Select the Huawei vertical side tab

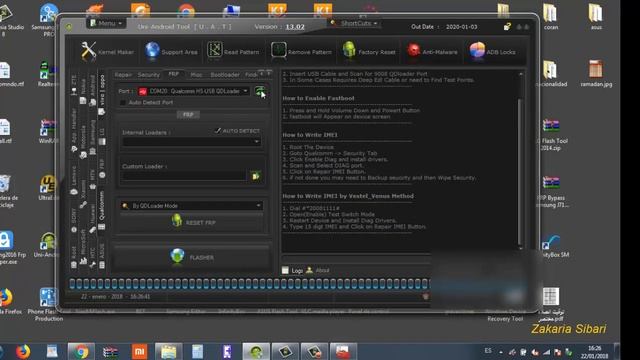[93, 218]
